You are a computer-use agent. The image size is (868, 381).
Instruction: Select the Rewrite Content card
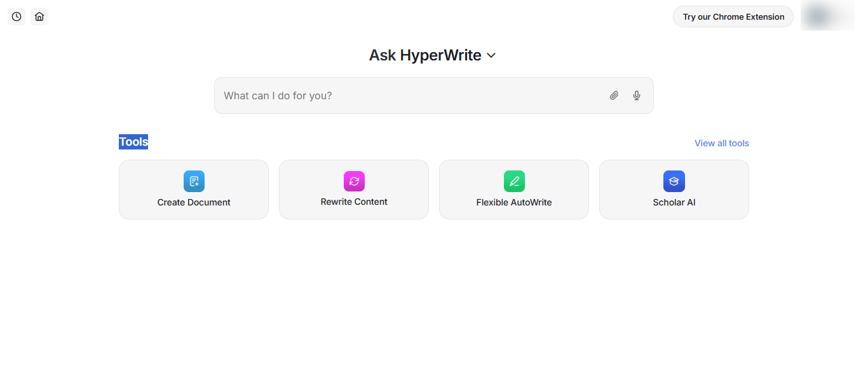[353, 190]
